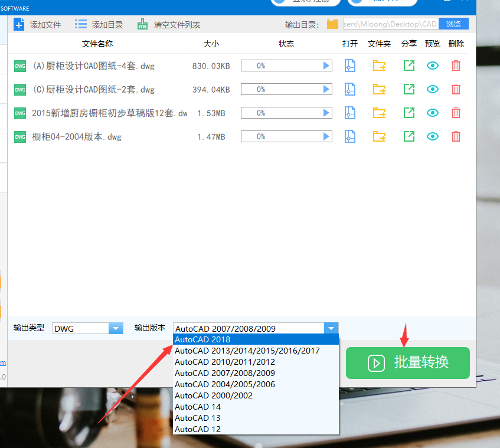Share 橱柜04-2004版本.dwg using share icon
The height and width of the screenshot is (448, 500).
(x=409, y=136)
